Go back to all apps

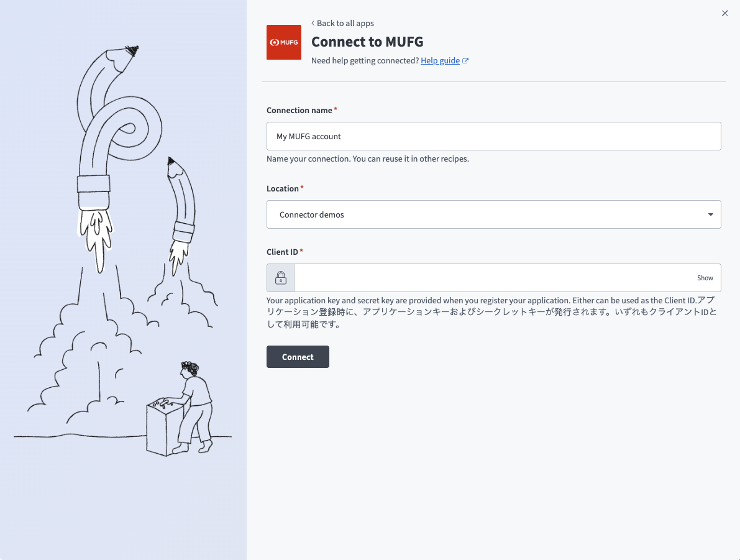(x=345, y=24)
